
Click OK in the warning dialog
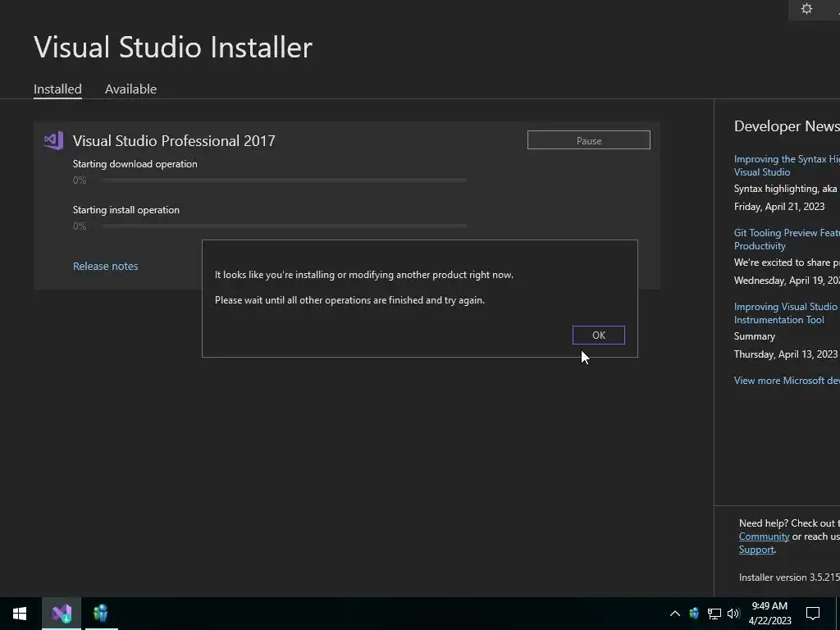pos(598,335)
